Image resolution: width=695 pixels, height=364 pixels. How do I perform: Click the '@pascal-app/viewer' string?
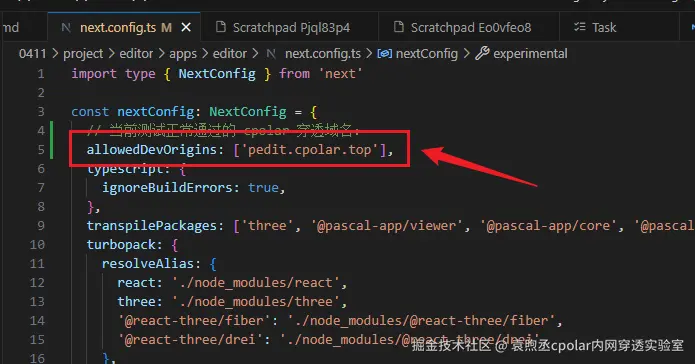tap(386, 226)
